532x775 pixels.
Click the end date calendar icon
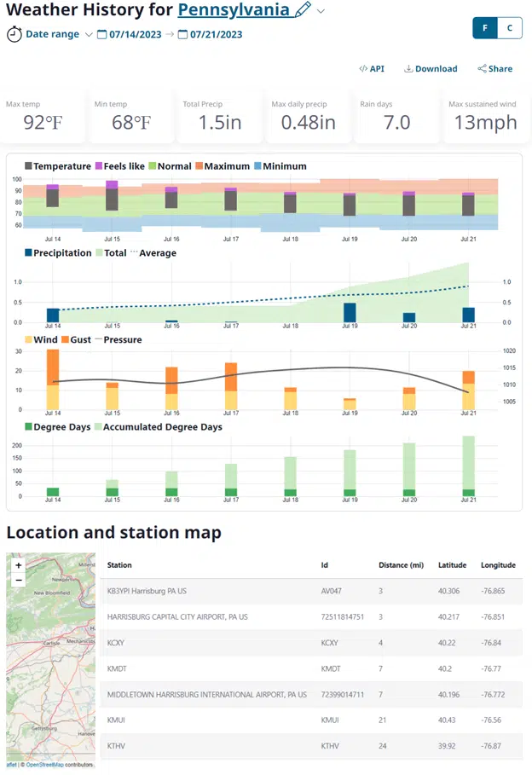182,35
